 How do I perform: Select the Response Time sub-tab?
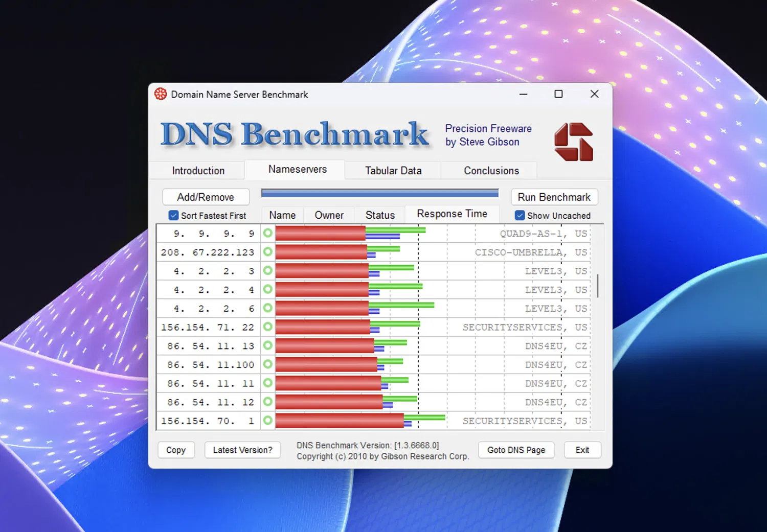tap(452, 214)
